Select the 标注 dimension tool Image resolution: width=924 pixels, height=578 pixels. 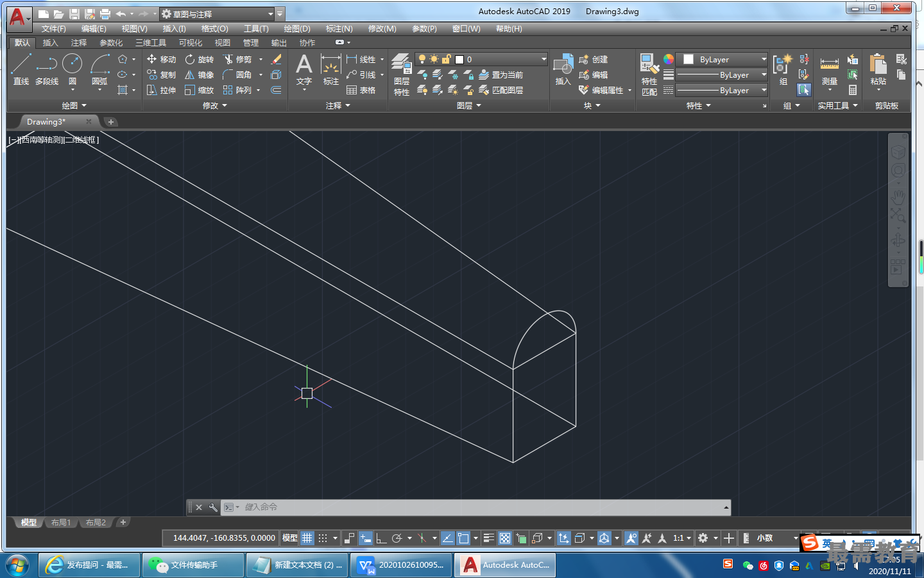pyautogui.click(x=331, y=69)
